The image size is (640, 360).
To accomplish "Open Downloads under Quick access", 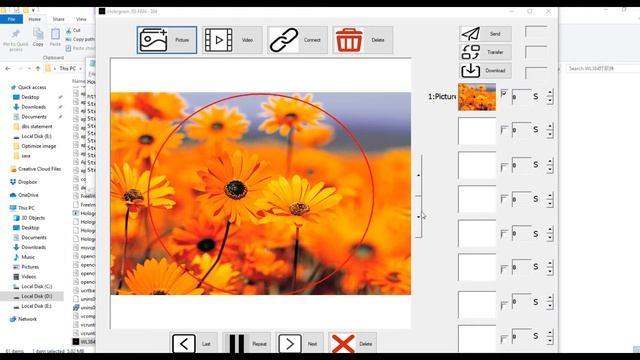I will click(x=33, y=107).
